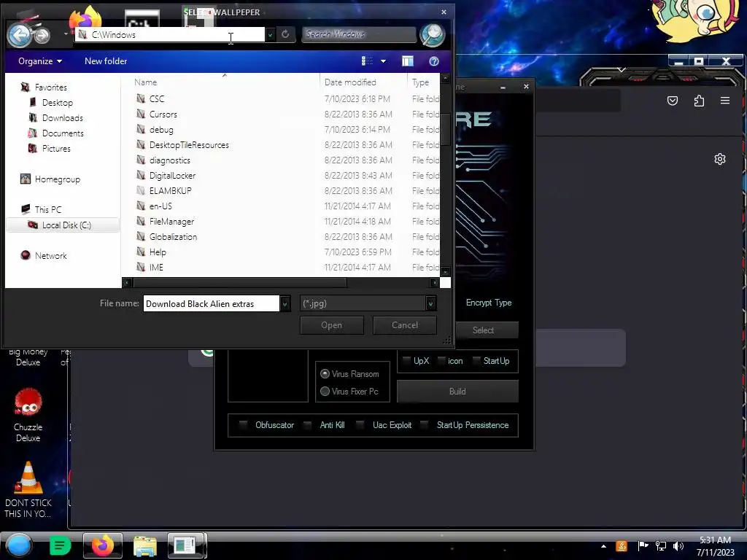
Task: Click the CSC folder icon
Action: click(141, 98)
